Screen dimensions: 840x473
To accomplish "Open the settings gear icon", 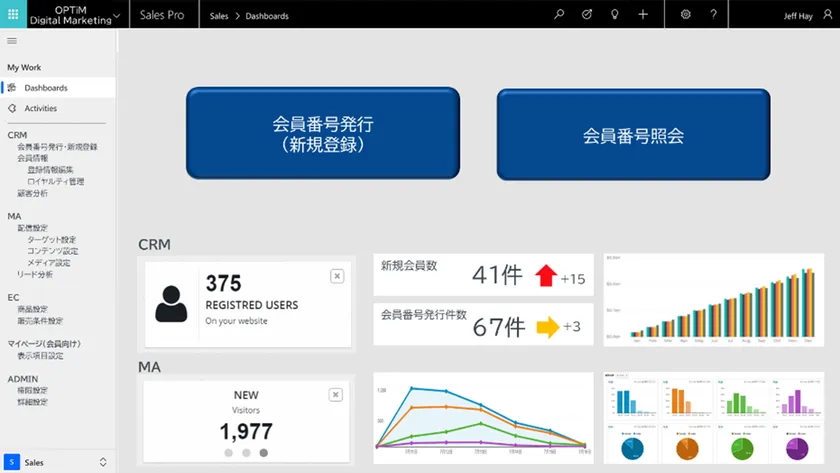I will pyautogui.click(x=685, y=15).
